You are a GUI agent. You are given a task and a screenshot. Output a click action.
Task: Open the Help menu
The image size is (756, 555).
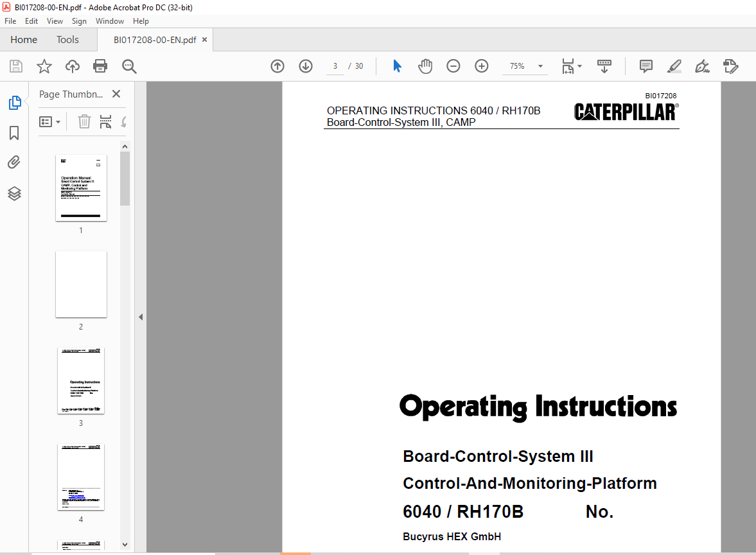[141, 21]
